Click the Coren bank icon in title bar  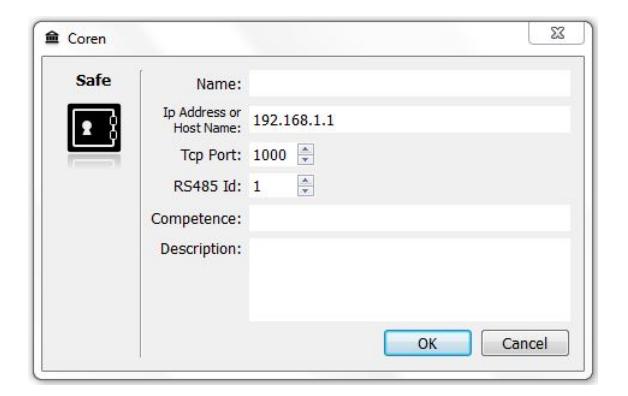click(x=52, y=38)
